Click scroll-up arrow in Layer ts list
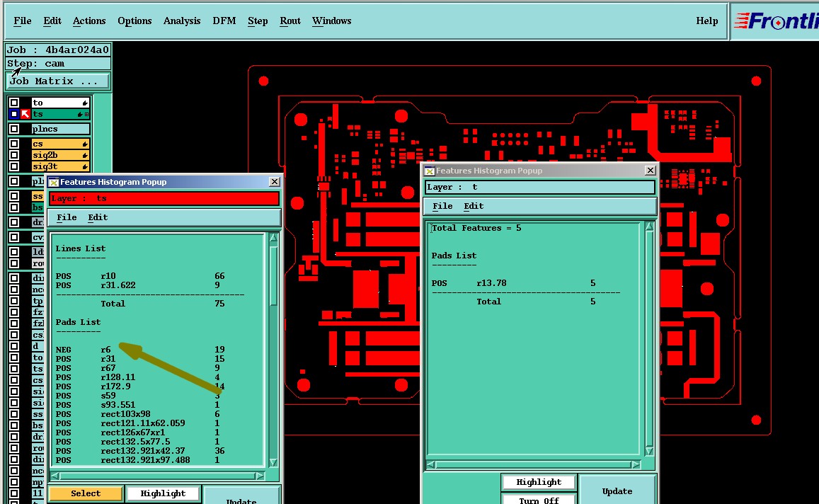This screenshot has width=819, height=504. click(273, 238)
